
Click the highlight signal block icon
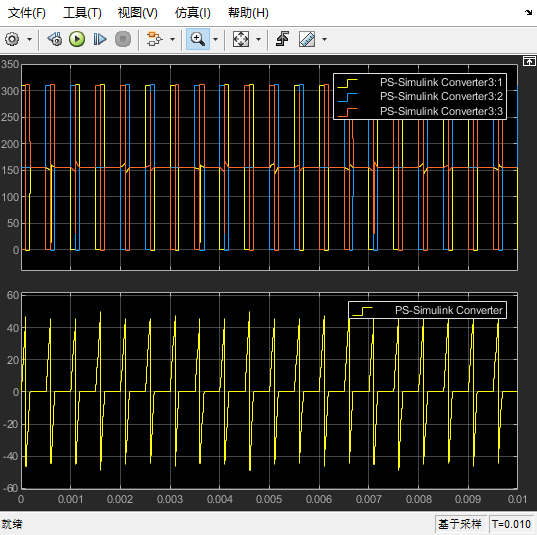[154, 39]
